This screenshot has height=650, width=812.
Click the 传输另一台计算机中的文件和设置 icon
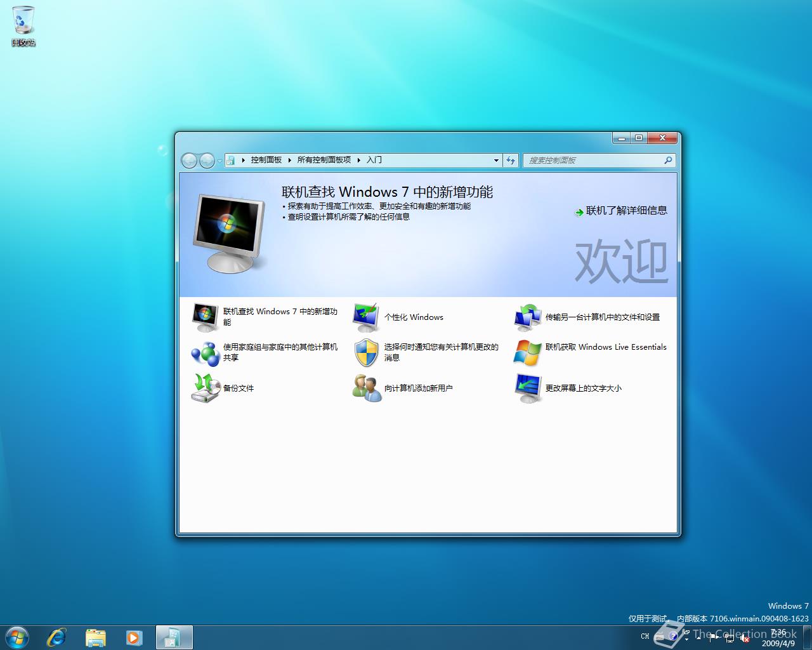[527, 317]
